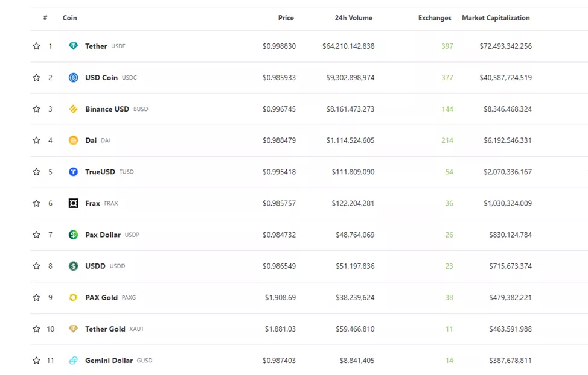Click the Binance USD logo icon
The height and width of the screenshot is (375, 588).
pyautogui.click(x=73, y=109)
